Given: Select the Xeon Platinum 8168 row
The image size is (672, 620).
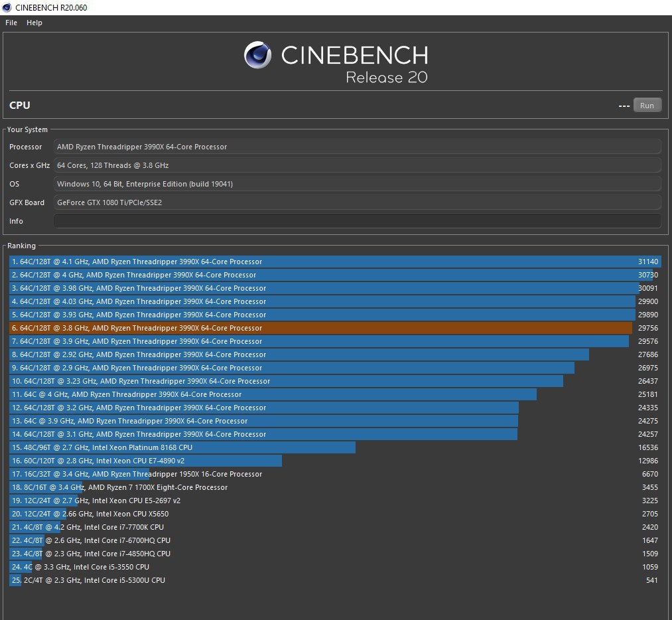Looking at the screenshot, I should tap(335, 447).
